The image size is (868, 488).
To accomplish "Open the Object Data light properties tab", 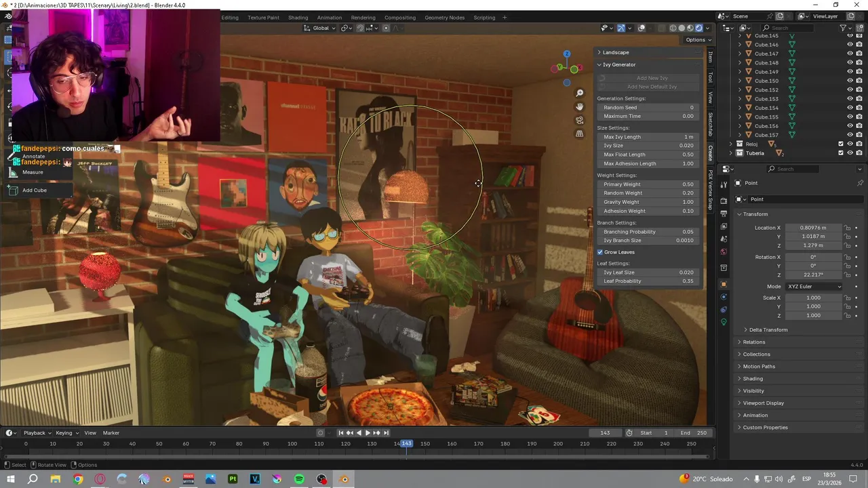I will click(724, 323).
